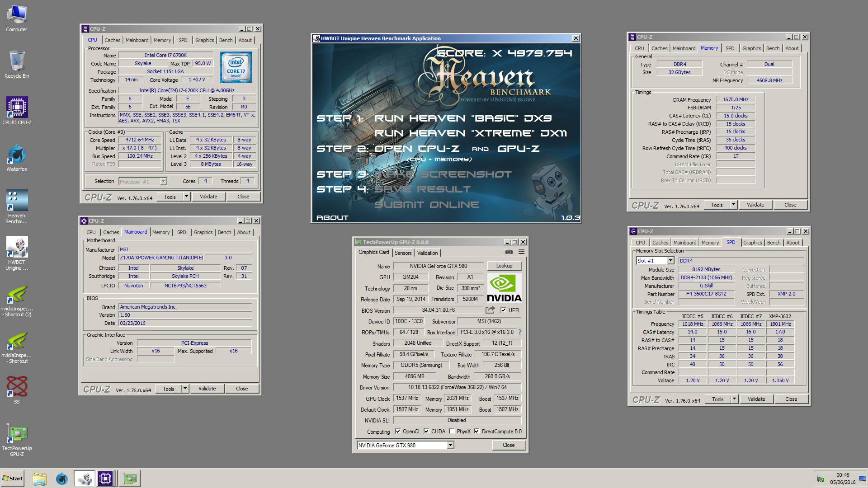Screen dimensions: 868x488
Task: Click Validate in the CPU tab window
Action: click(208, 197)
